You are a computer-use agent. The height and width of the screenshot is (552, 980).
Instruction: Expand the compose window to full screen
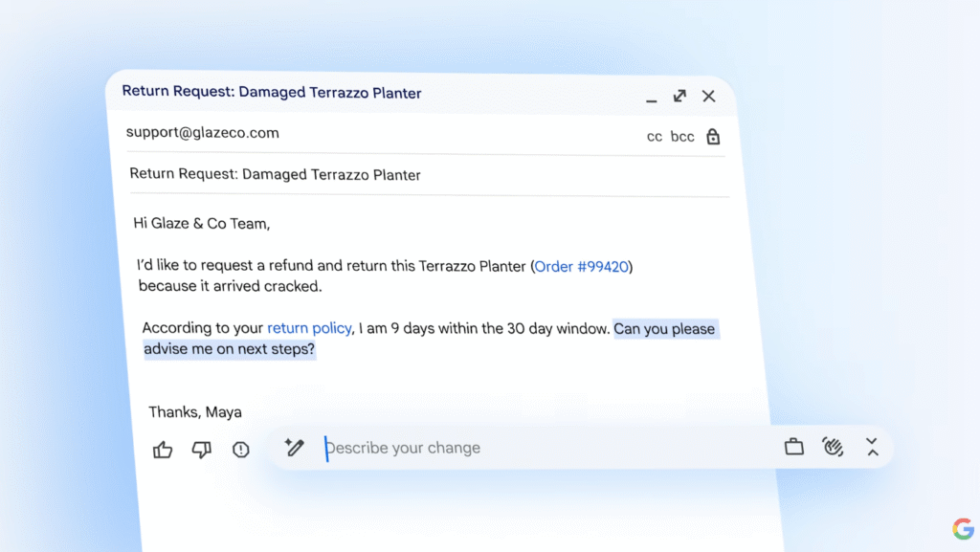679,96
